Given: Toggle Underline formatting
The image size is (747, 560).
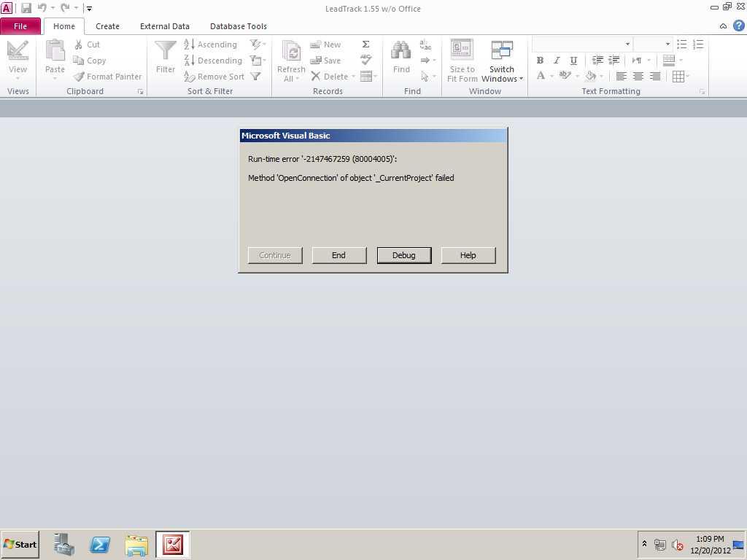Looking at the screenshot, I should (573, 61).
